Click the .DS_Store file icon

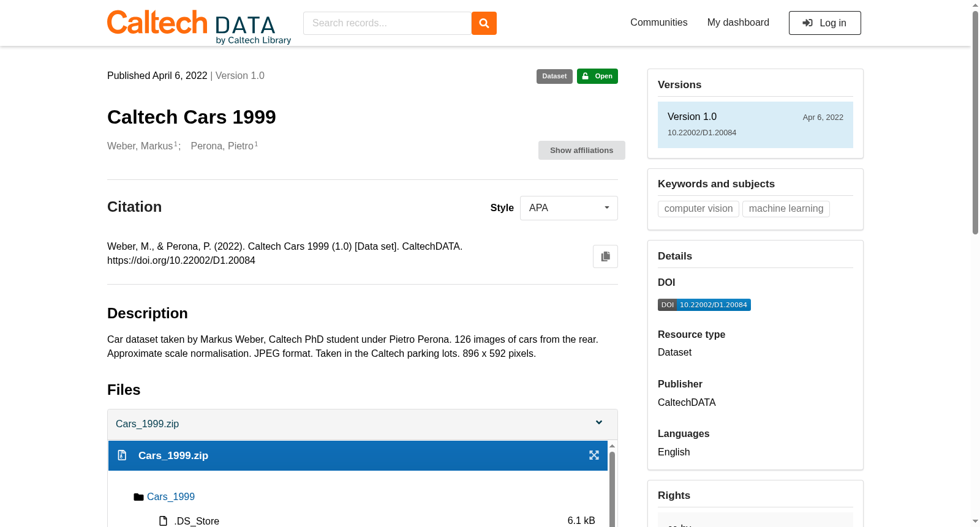click(163, 521)
